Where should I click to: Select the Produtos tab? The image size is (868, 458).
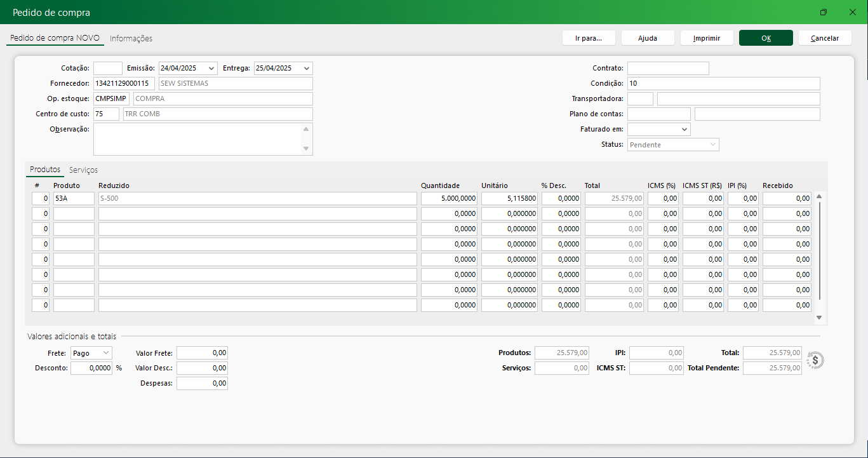click(x=45, y=170)
